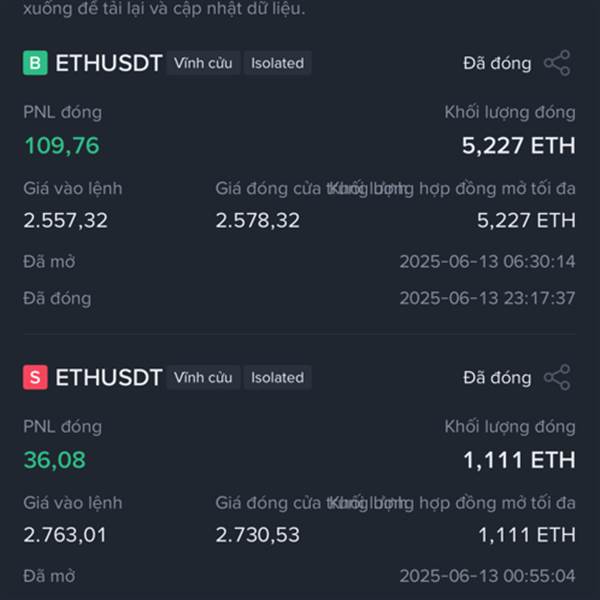Select Vĩnh cửu tag on second position
This screenshot has height=600, width=600.
point(203,377)
